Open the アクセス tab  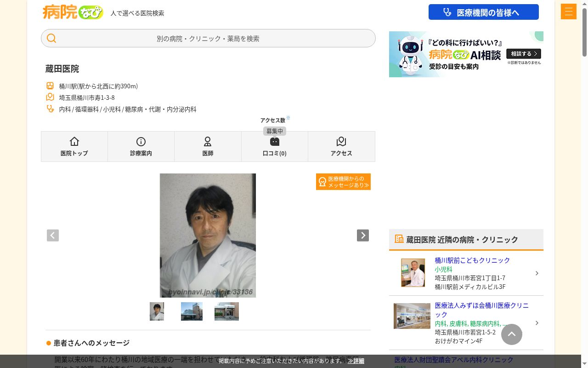341,146
